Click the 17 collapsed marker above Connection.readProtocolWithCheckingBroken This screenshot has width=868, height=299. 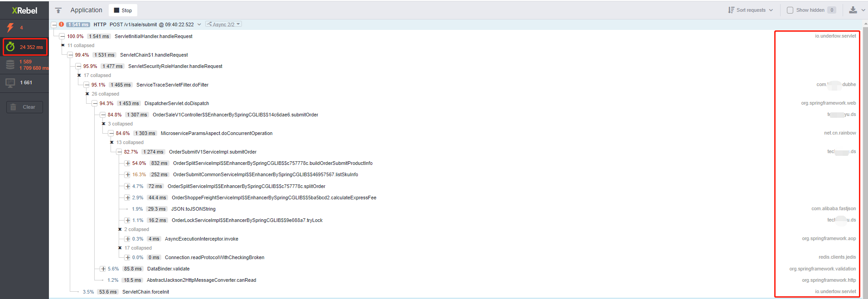[x=120, y=248]
